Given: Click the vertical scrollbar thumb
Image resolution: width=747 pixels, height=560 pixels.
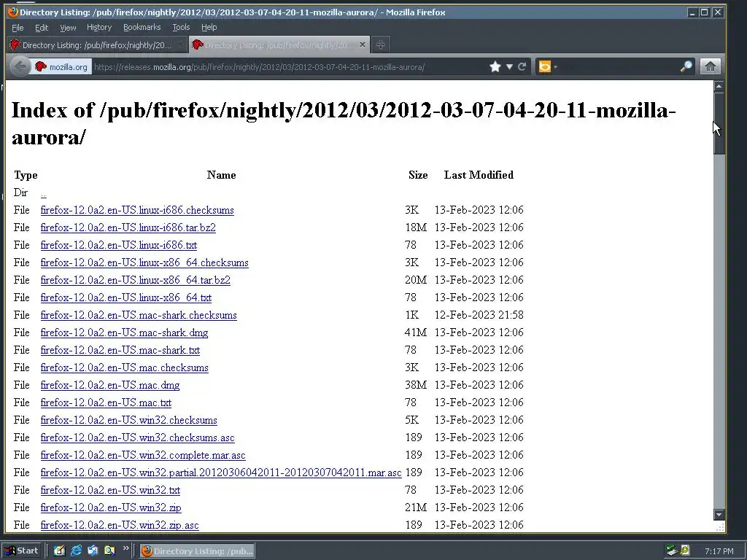Looking at the screenshot, I should (x=719, y=123).
